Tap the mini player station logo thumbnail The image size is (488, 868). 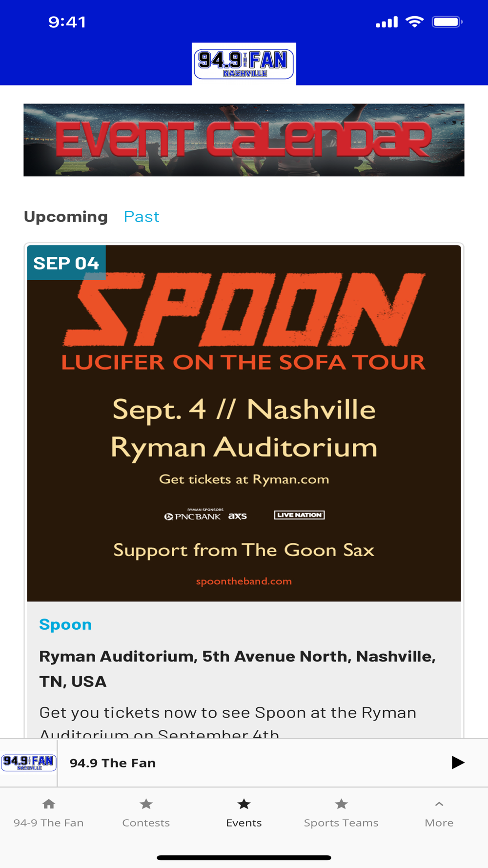29,763
